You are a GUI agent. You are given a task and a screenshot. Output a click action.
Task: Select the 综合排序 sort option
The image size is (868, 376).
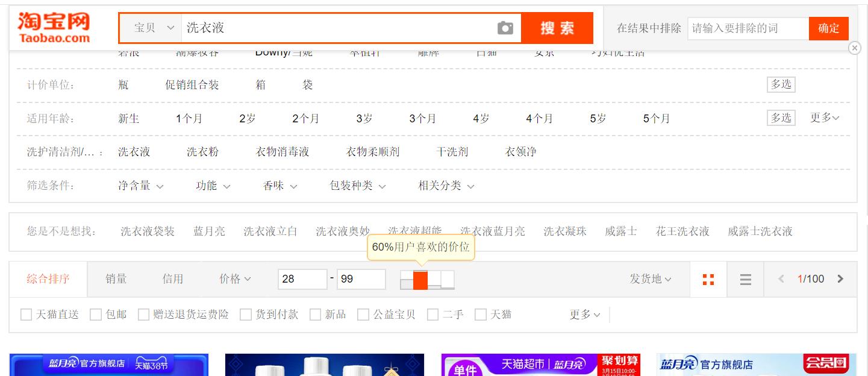(48, 279)
